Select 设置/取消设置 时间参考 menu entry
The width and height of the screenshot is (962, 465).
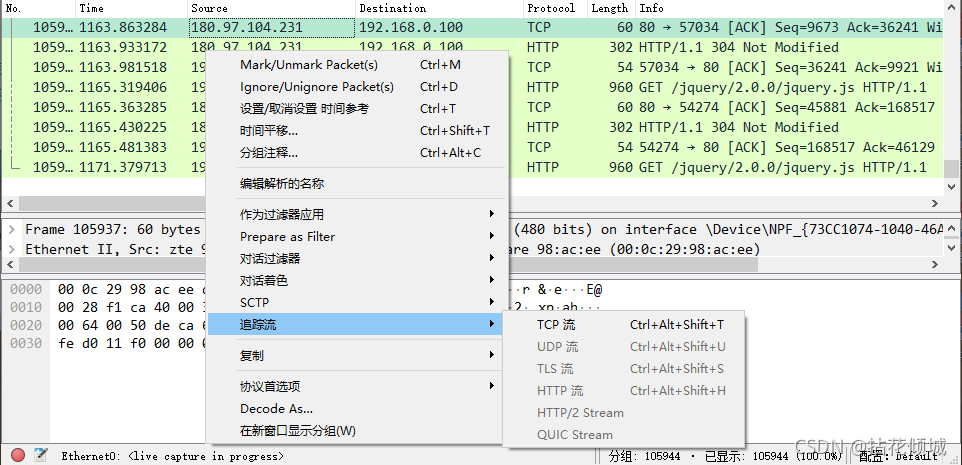click(x=357, y=109)
